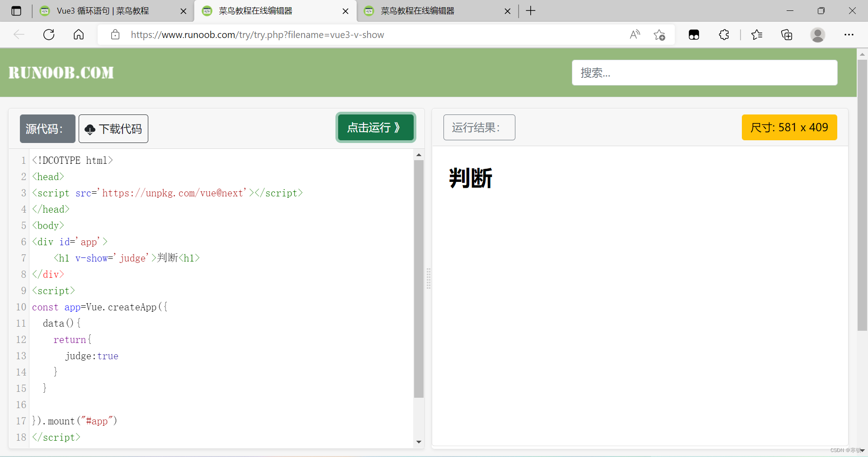Open the black mask extension icon
Image resolution: width=868 pixels, height=457 pixels.
(694, 35)
